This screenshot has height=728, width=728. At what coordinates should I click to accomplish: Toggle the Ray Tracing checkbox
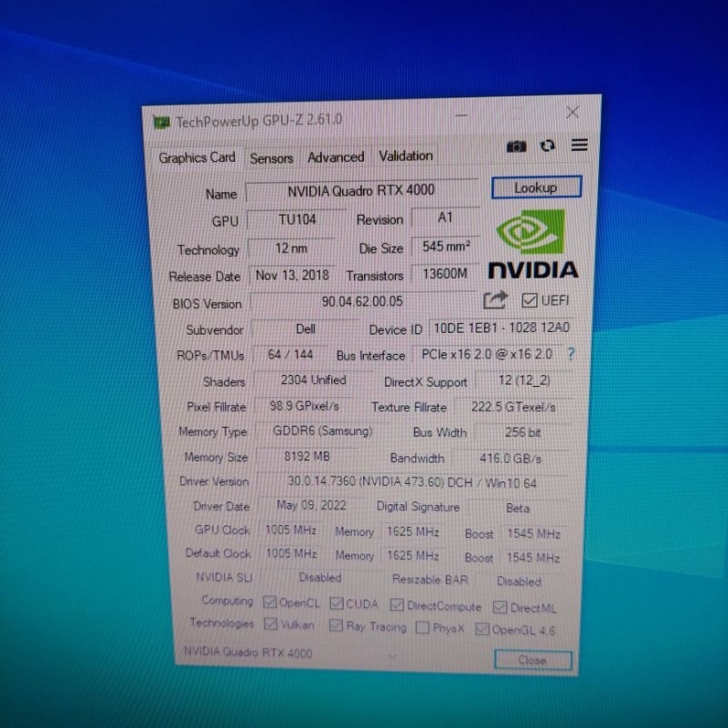click(x=336, y=625)
